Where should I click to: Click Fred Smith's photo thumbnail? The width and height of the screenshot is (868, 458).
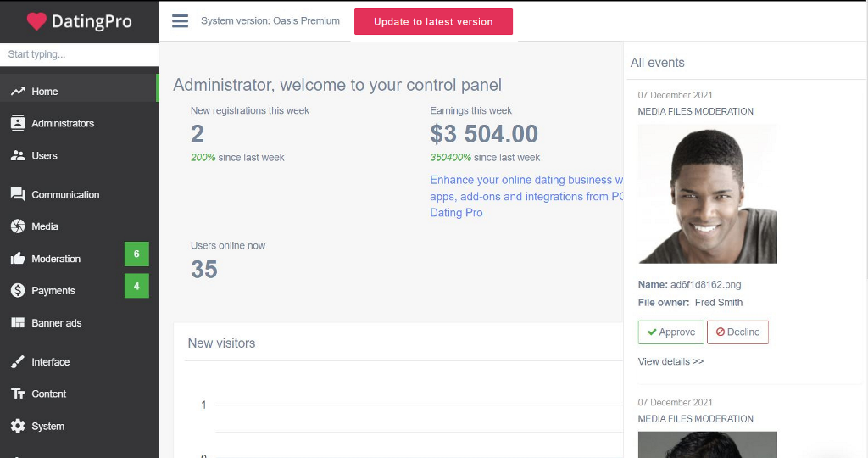point(708,194)
